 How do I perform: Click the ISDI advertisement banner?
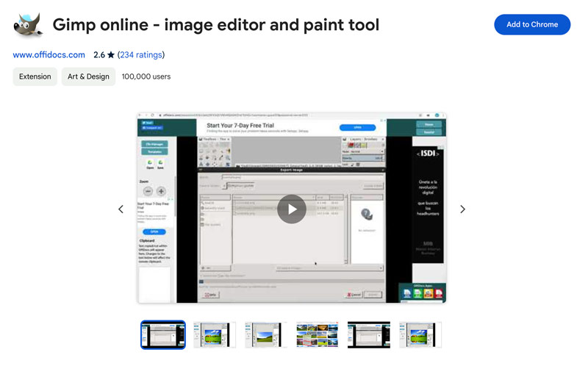pyautogui.click(x=428, y=204)
